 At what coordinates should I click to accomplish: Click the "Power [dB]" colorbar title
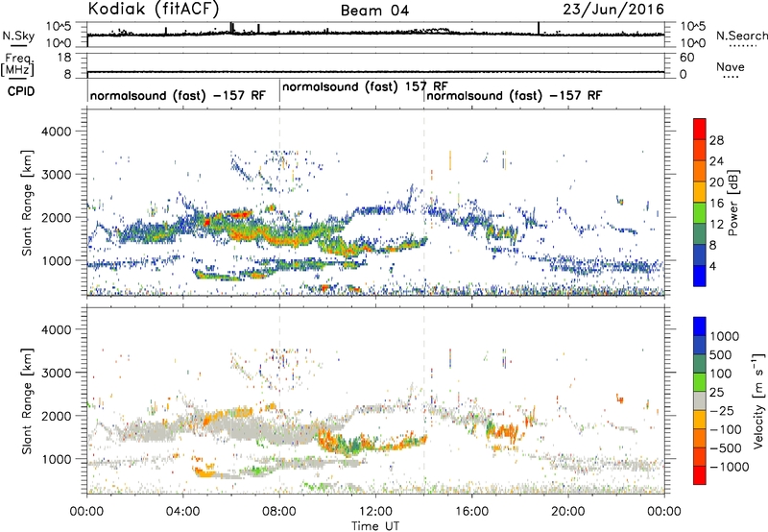(732, 203)
